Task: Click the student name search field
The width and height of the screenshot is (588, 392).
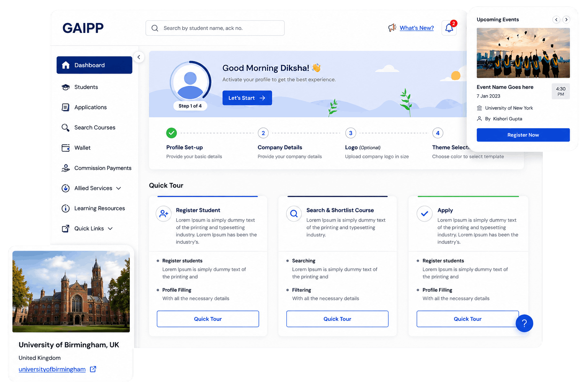Action: click(x=215, y=28)
